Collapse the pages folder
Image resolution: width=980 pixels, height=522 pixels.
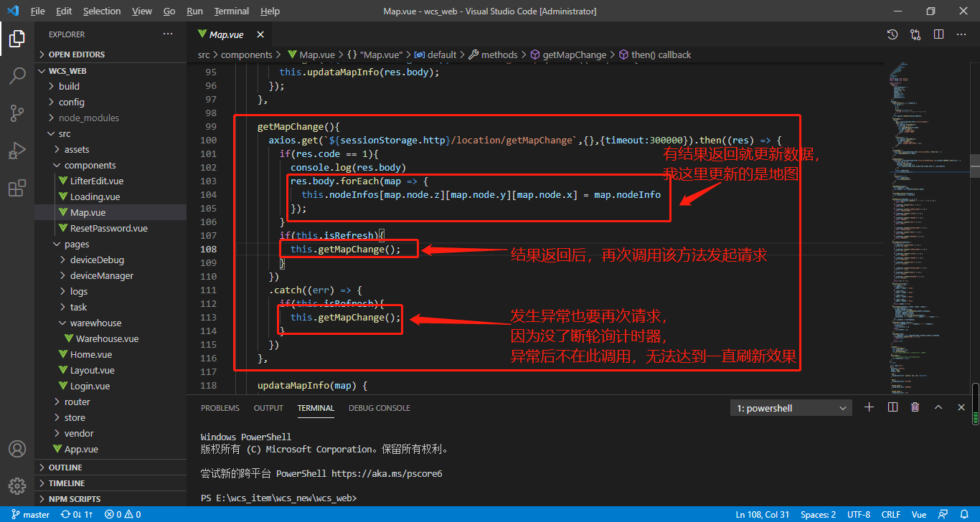point(110,244)
